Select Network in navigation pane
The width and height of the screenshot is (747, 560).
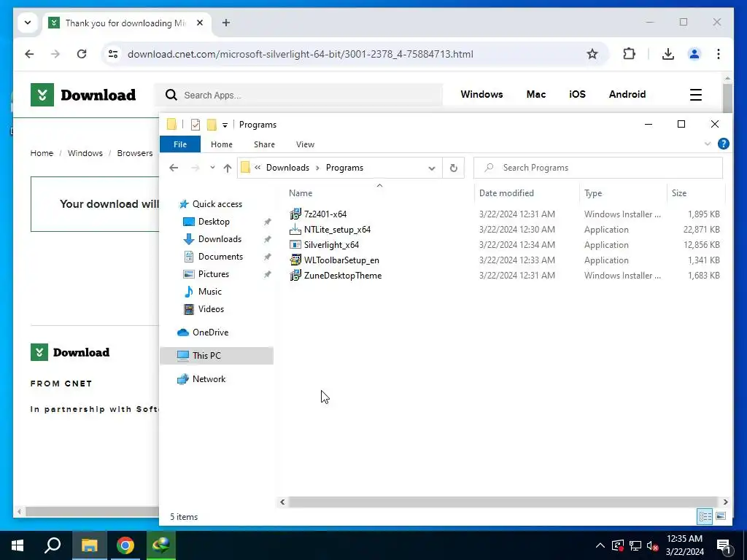pyautogui.click(x=209, y=379)
